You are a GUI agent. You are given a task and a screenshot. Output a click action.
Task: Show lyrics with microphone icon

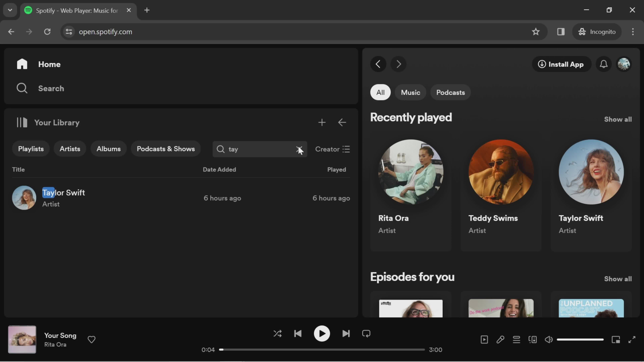click(500, 340)
